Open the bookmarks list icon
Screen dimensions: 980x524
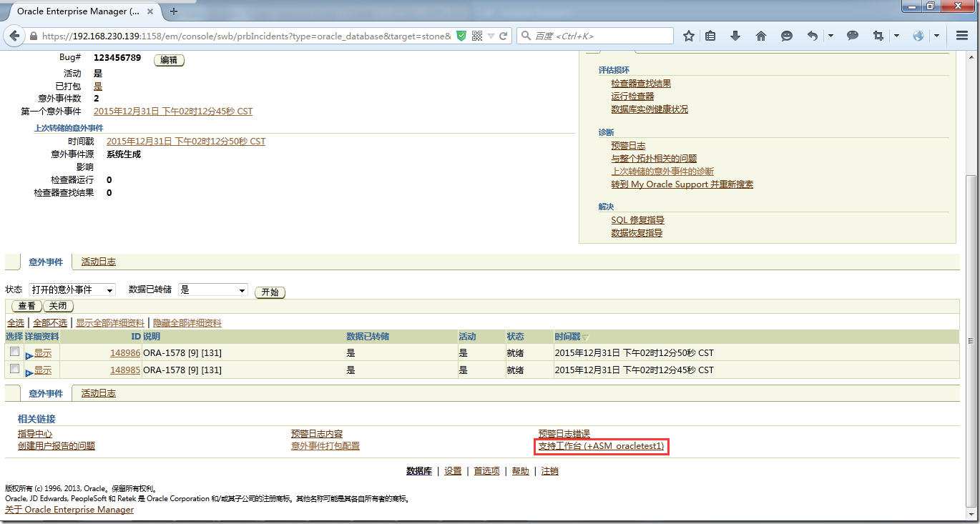click(x=710, y=36)
